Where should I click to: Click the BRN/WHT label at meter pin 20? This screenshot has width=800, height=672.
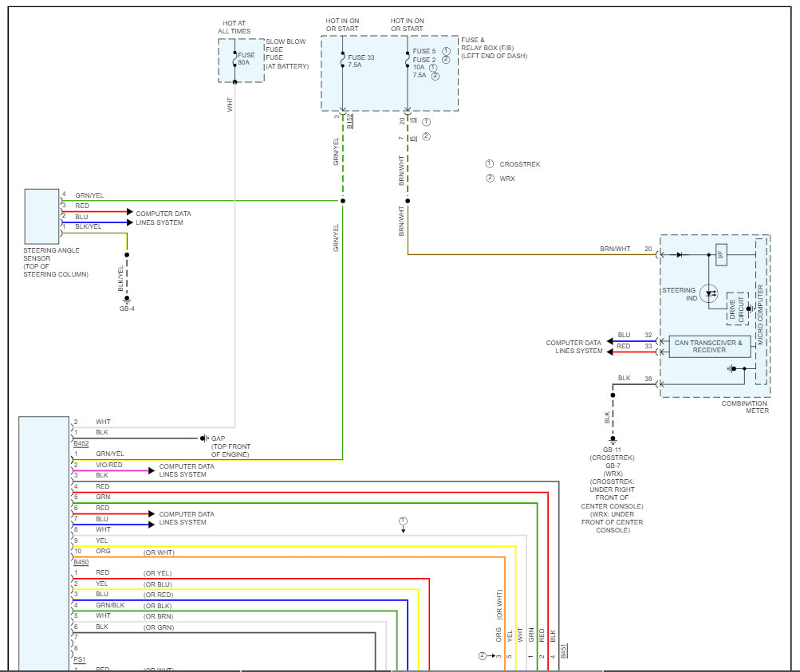click(x=615, y=249)
